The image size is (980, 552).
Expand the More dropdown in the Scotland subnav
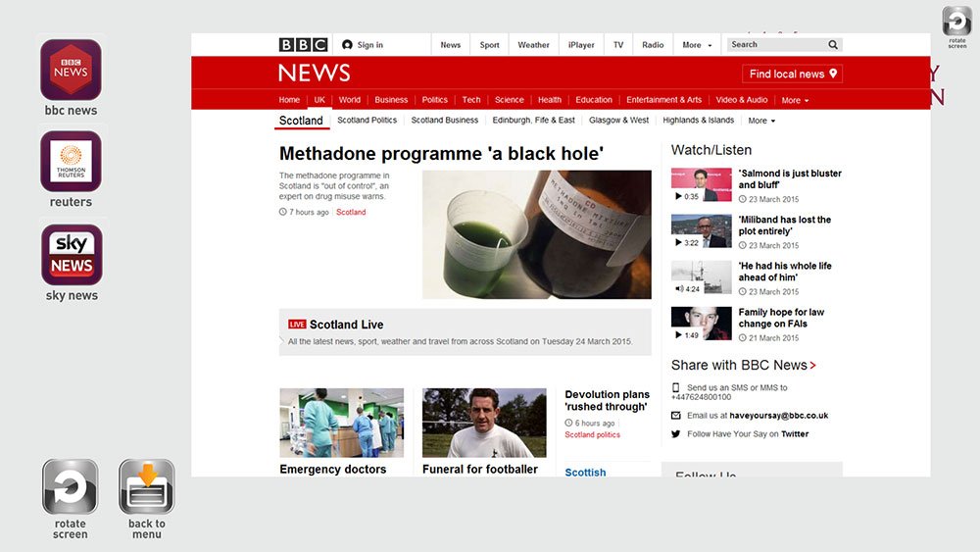(x=761, y=121)
